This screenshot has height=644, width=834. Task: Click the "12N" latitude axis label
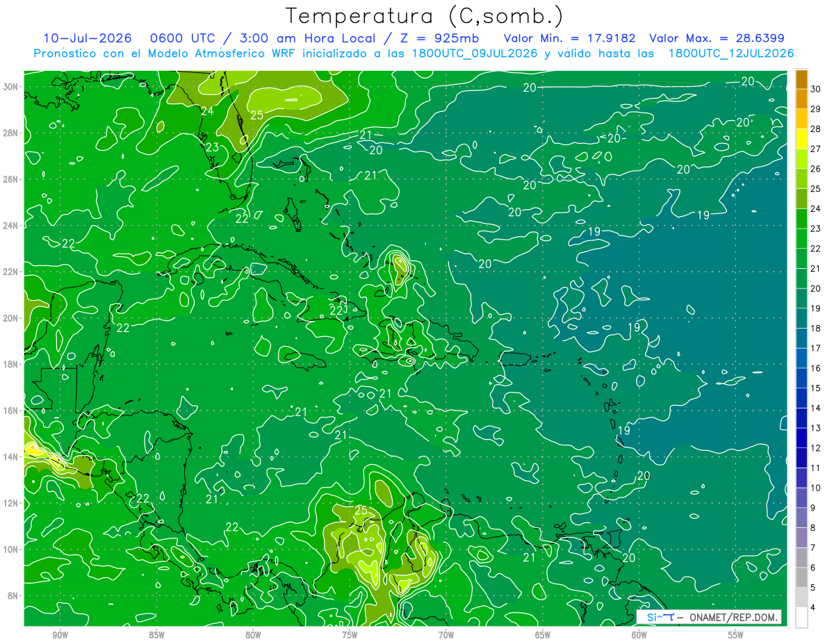click(x=11, y=503)
